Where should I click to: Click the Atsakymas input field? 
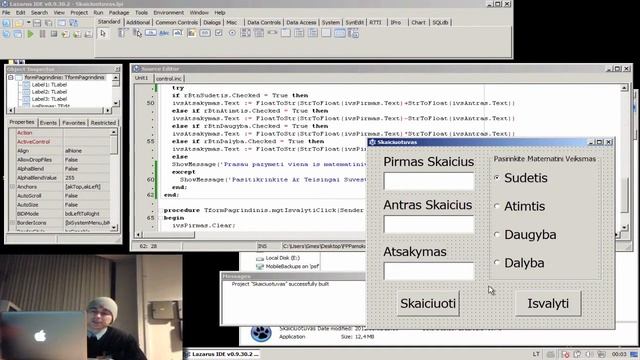(429, 271)
